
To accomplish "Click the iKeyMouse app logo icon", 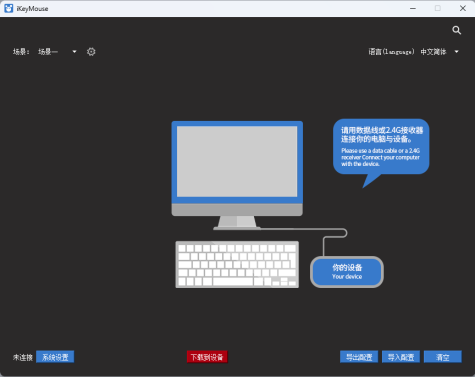I will click(x=9, y=8).
